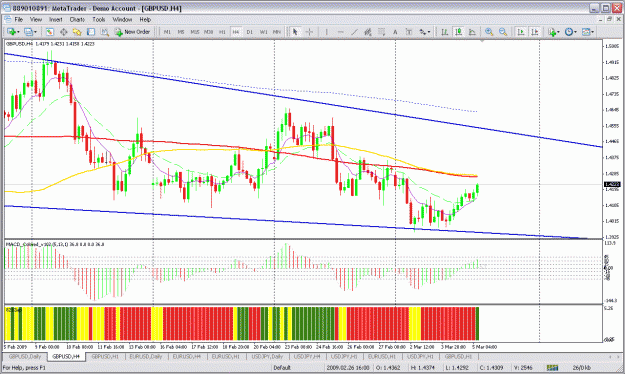This screenshot has height=374, width=625.
Task: Set timeframe to M1
Action: pyautogui.click(x=167, y=32)
